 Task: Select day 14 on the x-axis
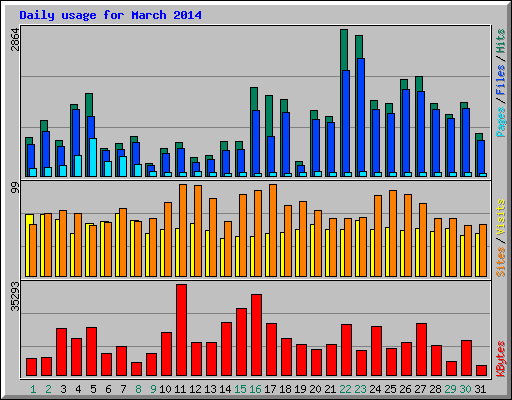tap(225, 389)
